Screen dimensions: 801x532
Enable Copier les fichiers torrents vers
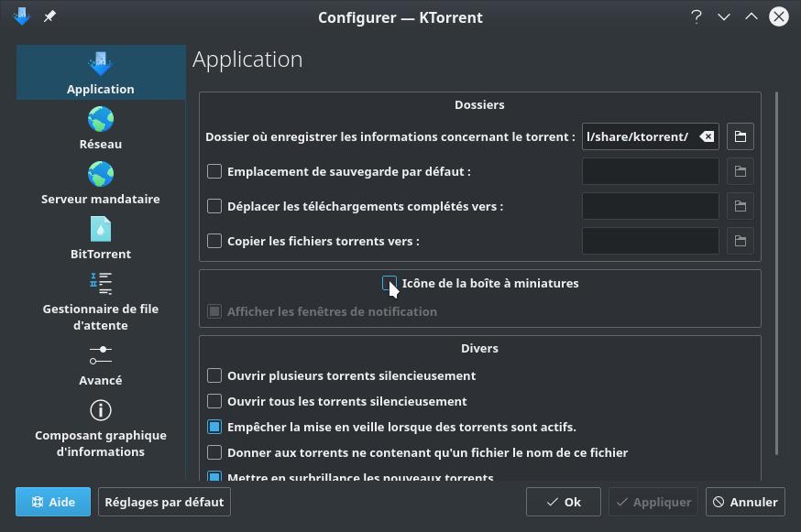[x=214, y=241]
